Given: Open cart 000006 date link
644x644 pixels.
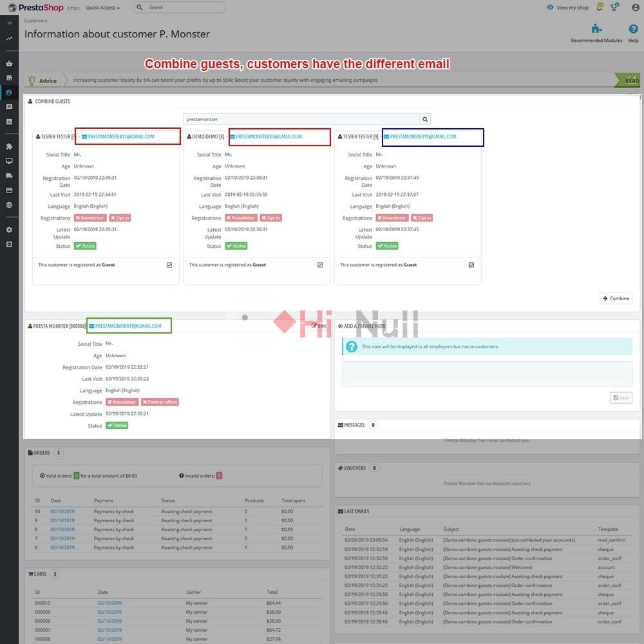Looking at the screenshot, I should pyautogui.click(x=109, y=639).
